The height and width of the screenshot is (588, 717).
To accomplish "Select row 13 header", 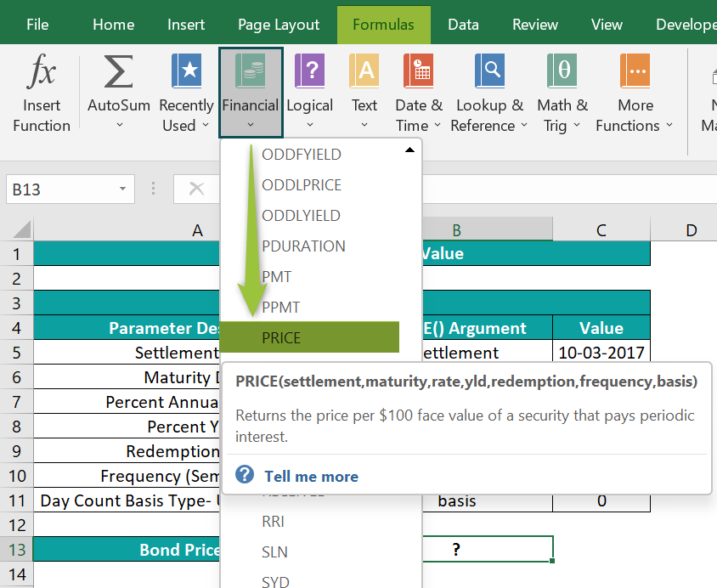I will [16, 550].
